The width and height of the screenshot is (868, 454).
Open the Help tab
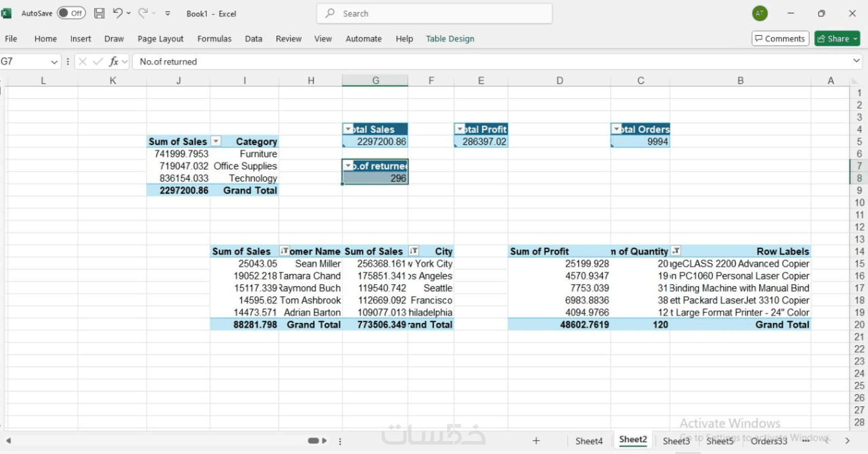pos(404,39)
